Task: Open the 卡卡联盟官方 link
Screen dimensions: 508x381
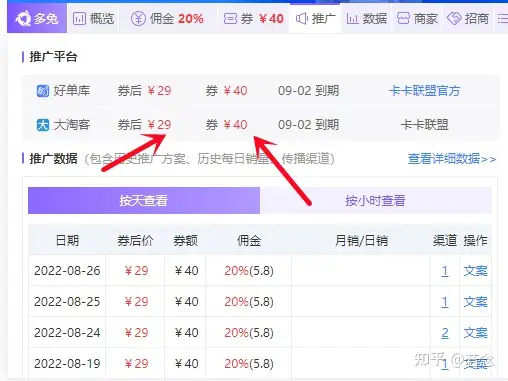Action: pos(424,91)
